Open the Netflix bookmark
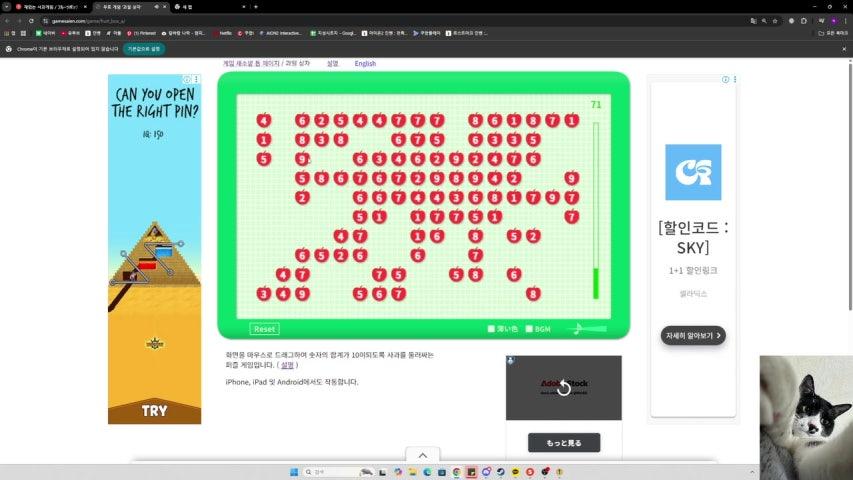 [223, 33]
